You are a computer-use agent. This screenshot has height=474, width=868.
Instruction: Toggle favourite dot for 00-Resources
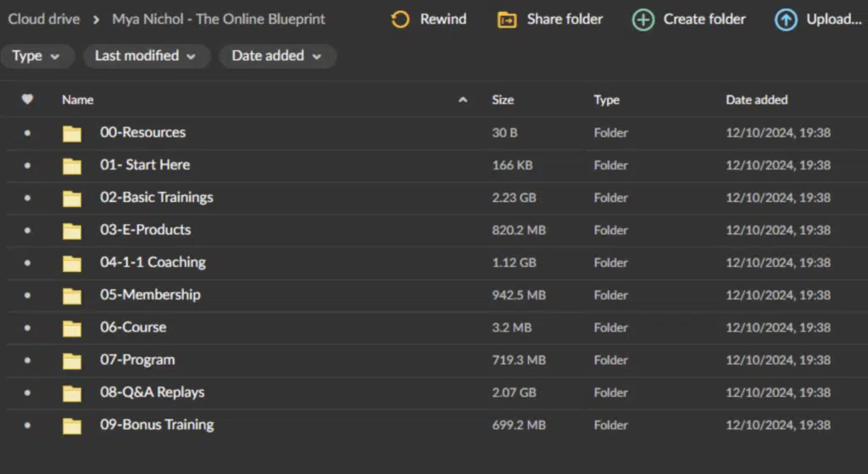point(27,133)
